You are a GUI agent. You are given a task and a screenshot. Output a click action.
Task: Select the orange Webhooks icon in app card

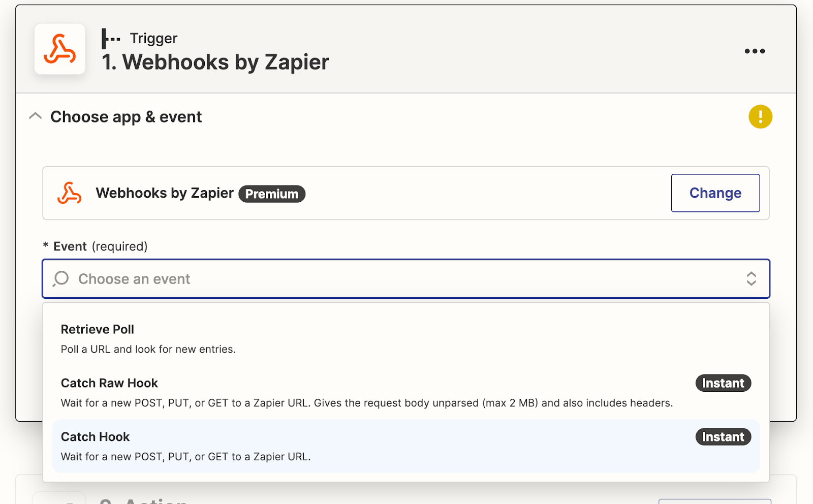tap(70, 194)
